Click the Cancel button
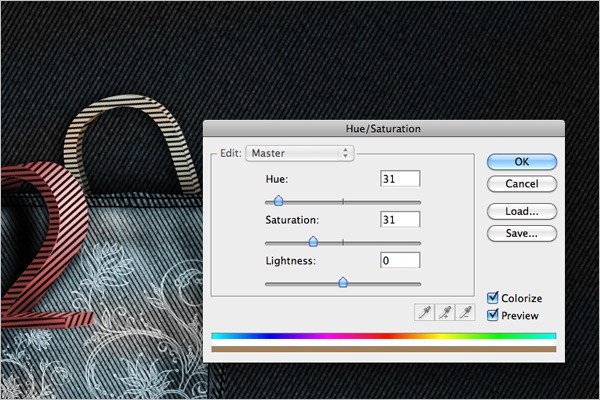This screenshot has height=400, width=600. 522,184
